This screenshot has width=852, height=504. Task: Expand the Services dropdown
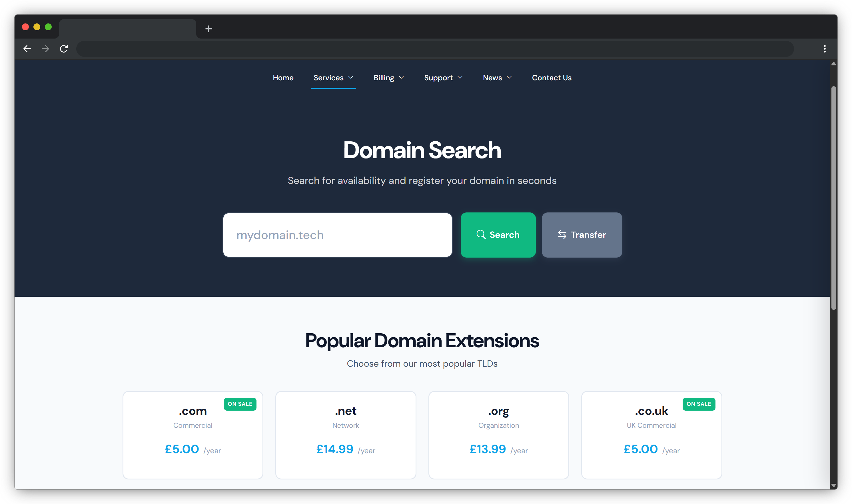(333, 77)
